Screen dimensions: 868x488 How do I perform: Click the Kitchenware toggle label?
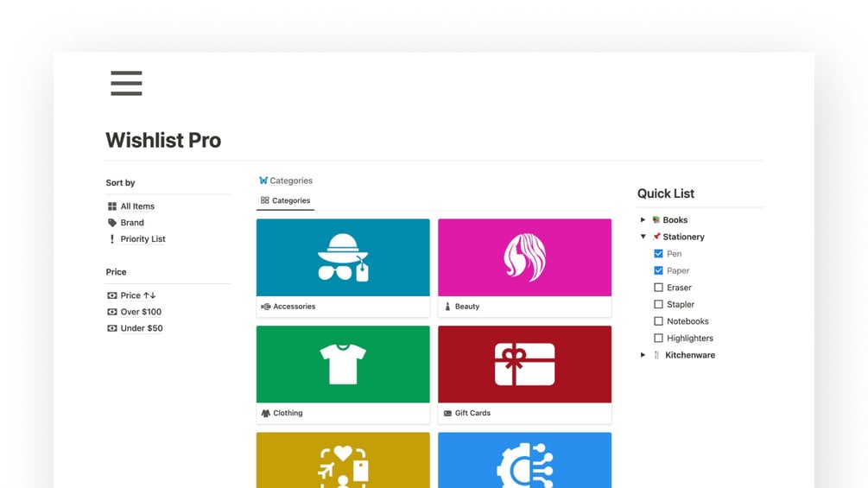690,355
